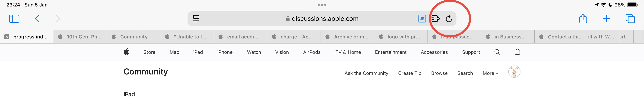Go back to the previous page
Image resolution: width=644 pixels, height=103 pixels.
[x=37, y=19]
